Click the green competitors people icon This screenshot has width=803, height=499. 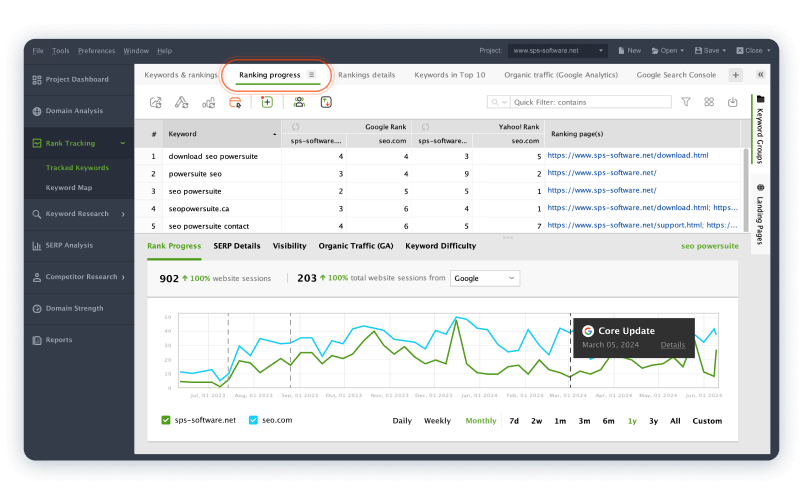tap(299, 102)
